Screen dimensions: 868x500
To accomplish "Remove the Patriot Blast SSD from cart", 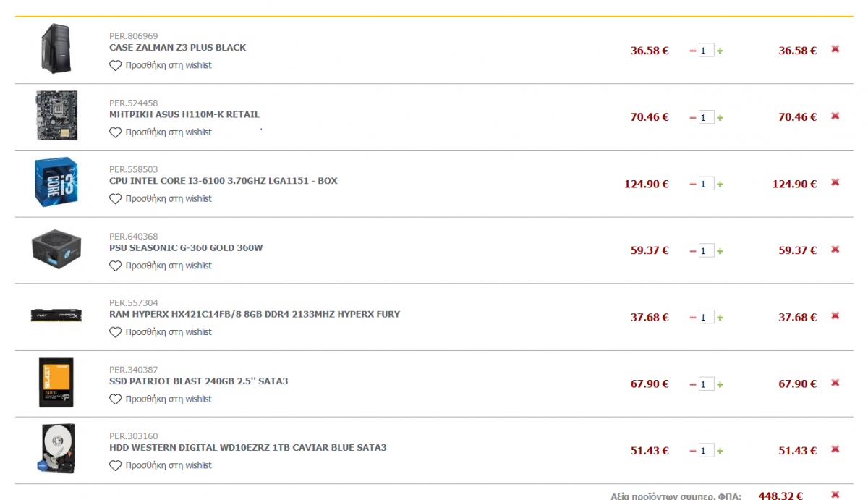I will tap(835, 383).
